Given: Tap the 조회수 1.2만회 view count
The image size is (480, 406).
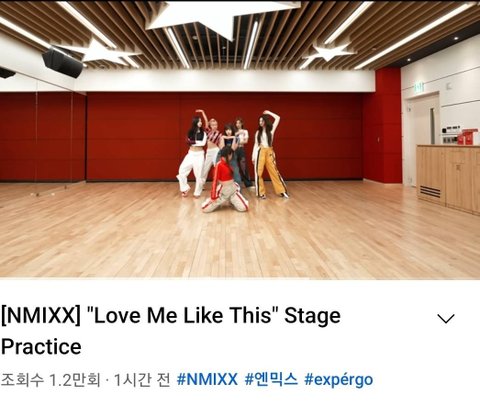Looking at the screenshot, I should (50, 380).
